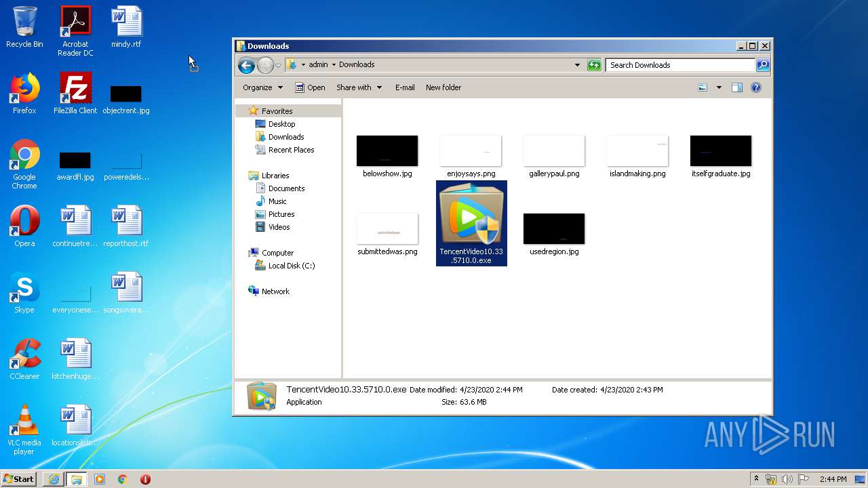This screenshot has height=488, width=868.
Task: Expand the admin breadcrumb arrow
Action: pyautogui.click(x=334, y=65)
